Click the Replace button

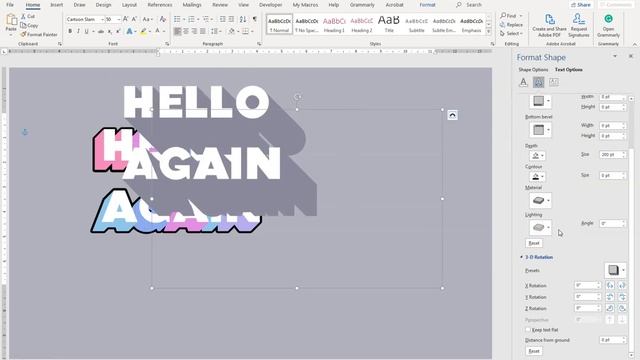(x=511, y=24)
